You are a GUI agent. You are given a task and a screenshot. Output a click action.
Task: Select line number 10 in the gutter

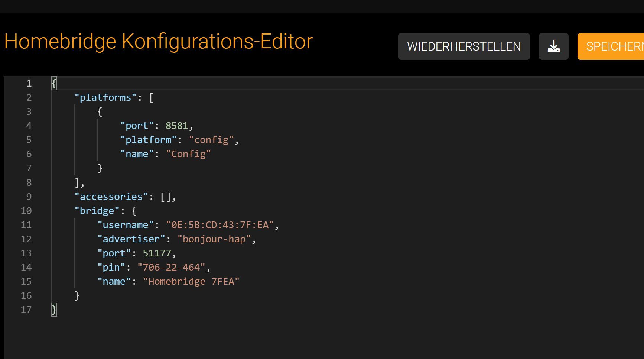(26, 211)
